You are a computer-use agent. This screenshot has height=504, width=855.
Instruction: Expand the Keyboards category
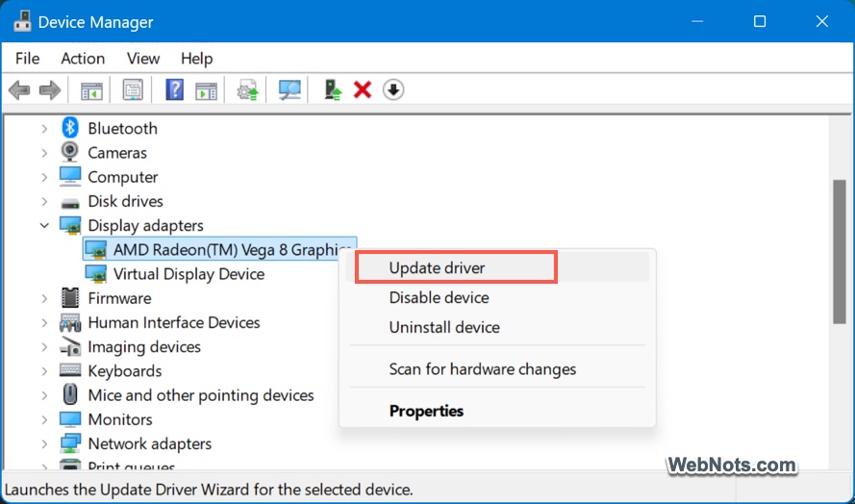[x=44, y=371]
